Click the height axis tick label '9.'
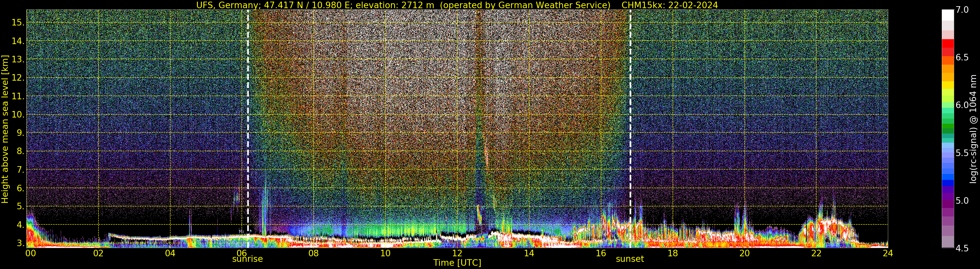Image resolution: width=980 pixels, height=269 pixels. point(20,133)
